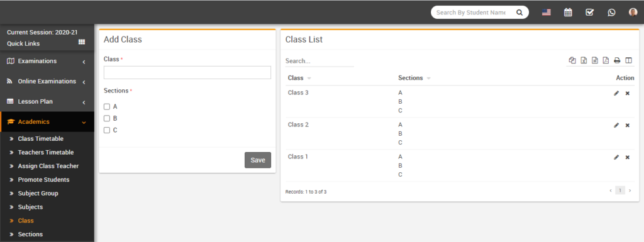644x242 pixels.
Task: Open the task checklist icon
Action: tap(589, 13)
